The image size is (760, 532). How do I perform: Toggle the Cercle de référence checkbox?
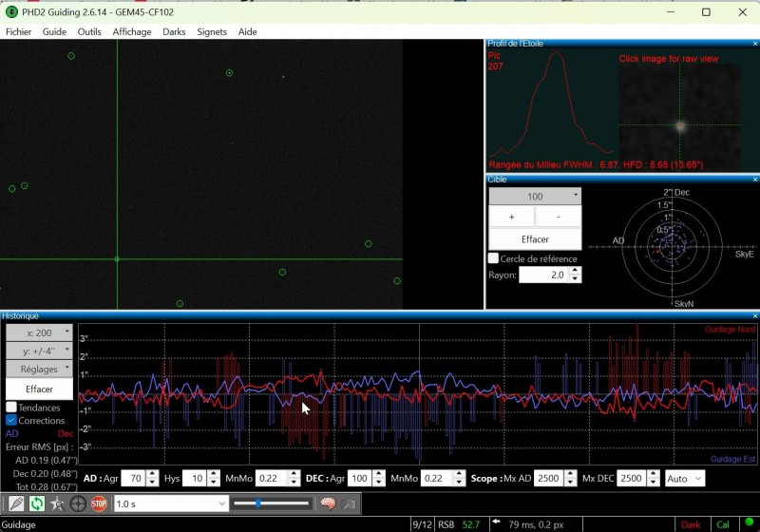493,258
